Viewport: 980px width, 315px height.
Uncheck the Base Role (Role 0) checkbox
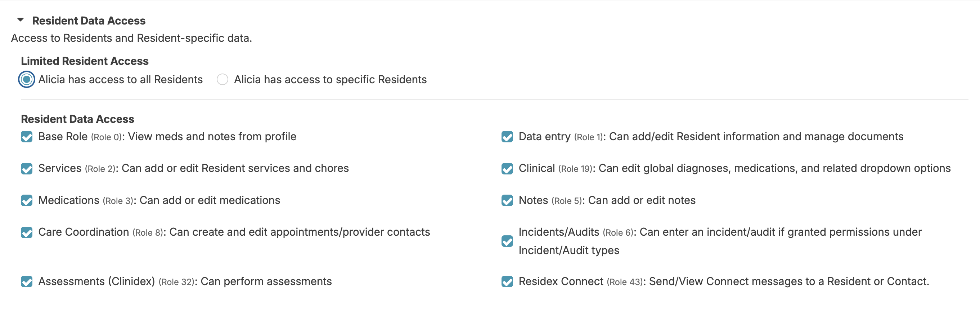[x=27, y=137]
